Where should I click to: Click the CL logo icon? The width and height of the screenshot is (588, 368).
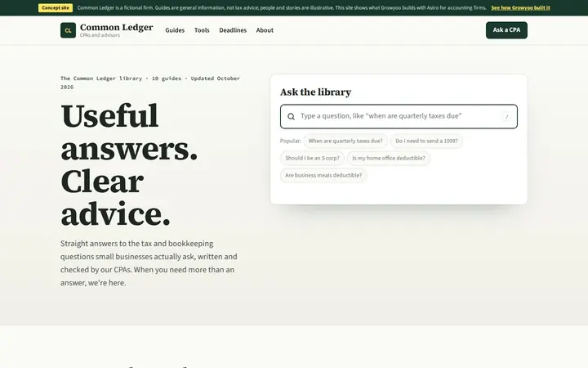pyautogui.click(x=68, y=30)
